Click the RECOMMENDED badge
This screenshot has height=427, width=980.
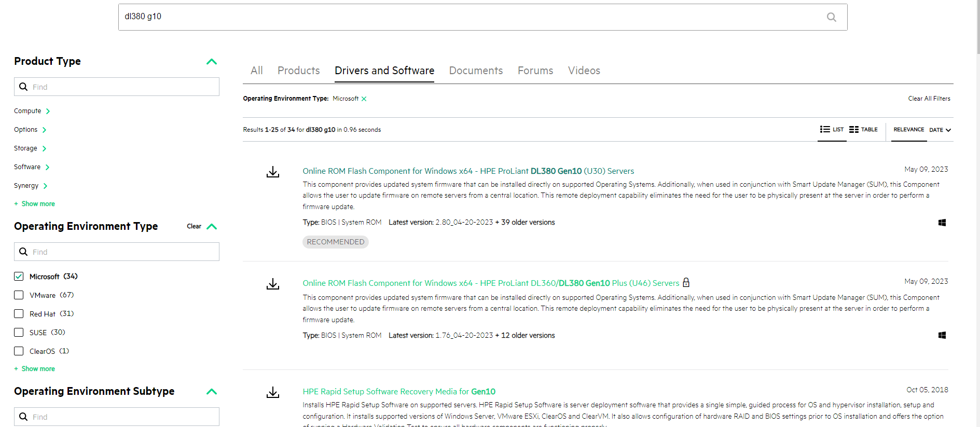coord(336,242)
